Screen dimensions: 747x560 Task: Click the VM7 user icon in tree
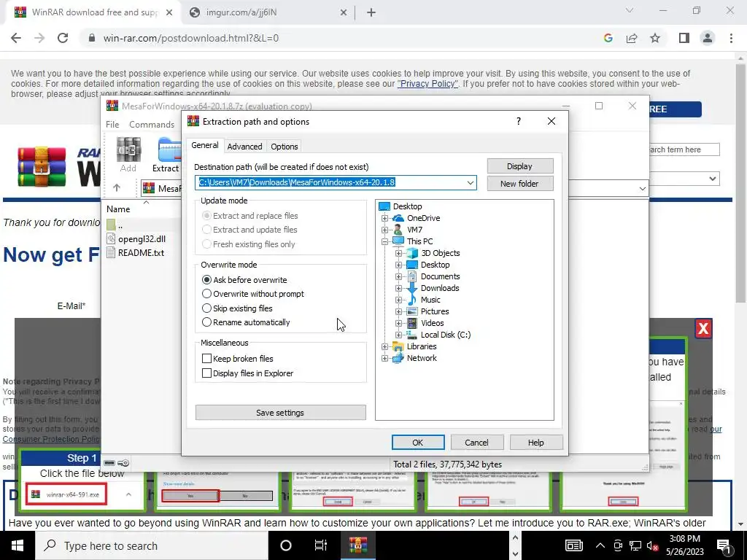tap(398, 230)
